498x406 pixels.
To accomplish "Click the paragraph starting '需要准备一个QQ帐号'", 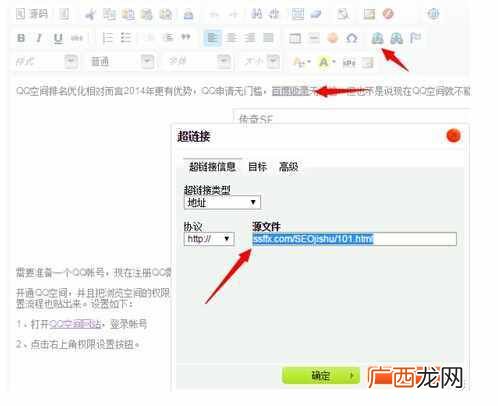I will pos(93,273).
